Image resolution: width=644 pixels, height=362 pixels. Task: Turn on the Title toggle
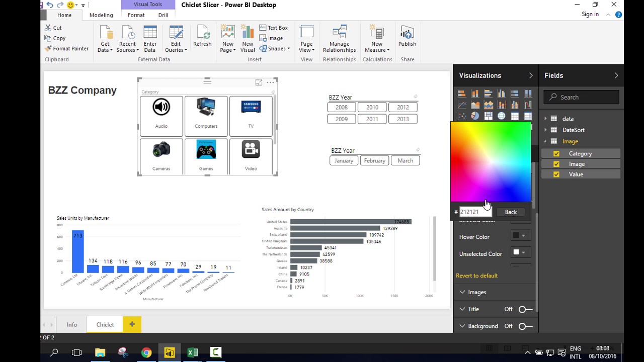pos(525,309)
